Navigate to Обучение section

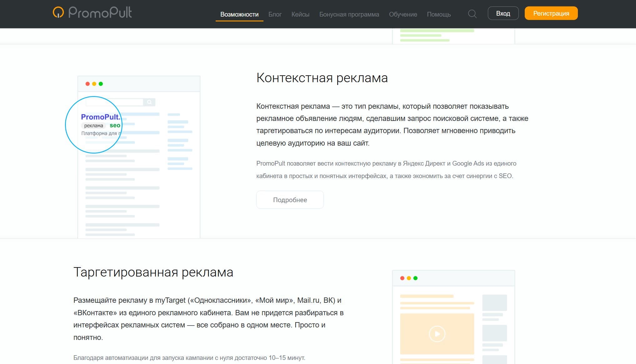click(x=403, y=14)
